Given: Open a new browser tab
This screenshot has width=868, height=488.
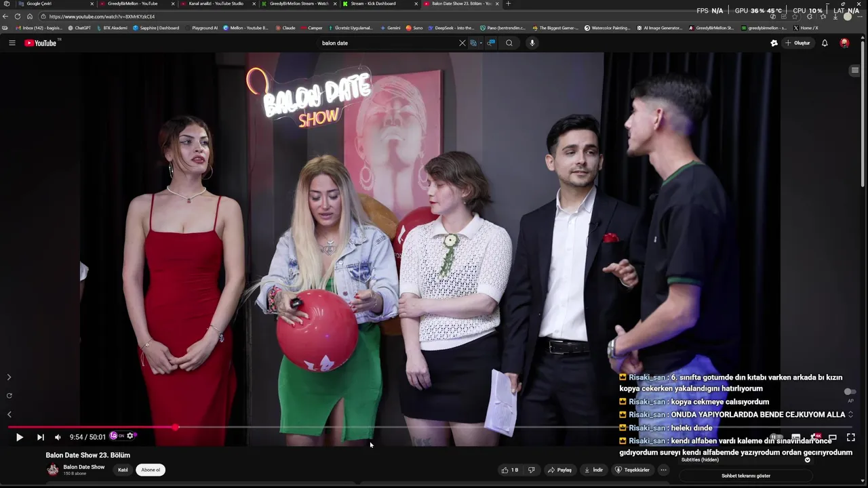Looking at the screenshot, I should (x=509, y=3).
